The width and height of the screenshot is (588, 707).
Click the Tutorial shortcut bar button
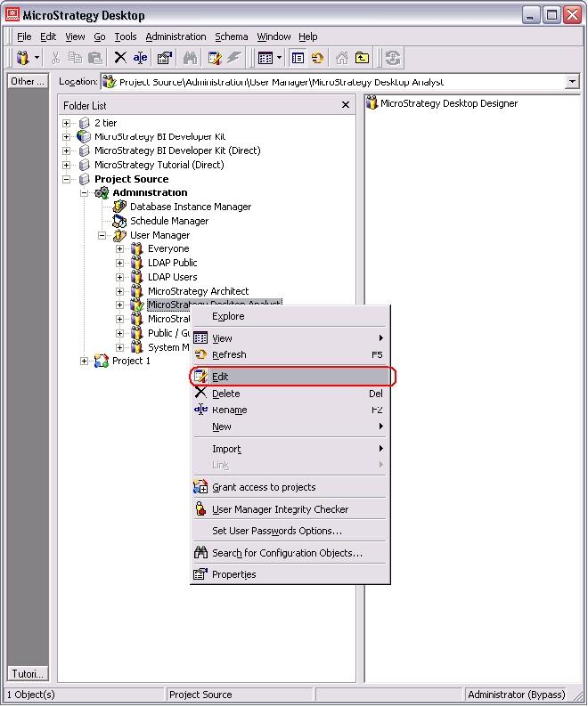[28, 673]
